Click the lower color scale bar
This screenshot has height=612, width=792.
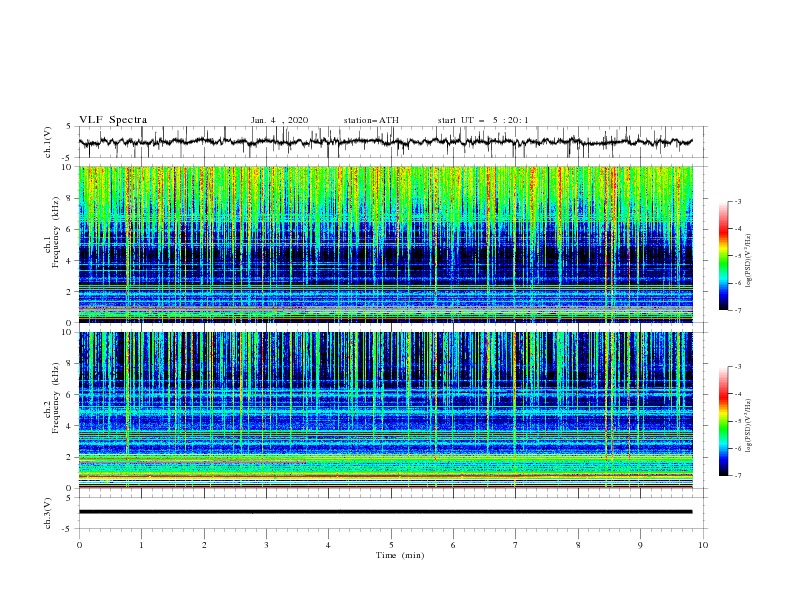723,421
